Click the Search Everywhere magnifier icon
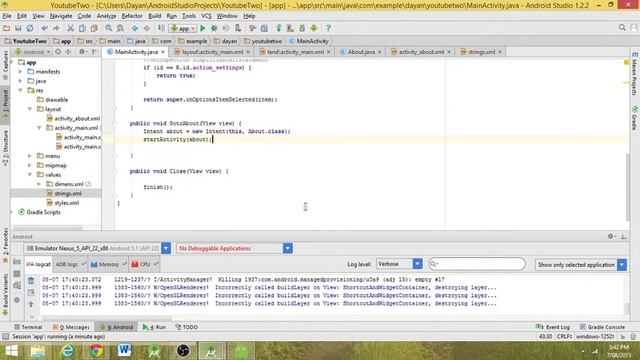 [622, 27]
